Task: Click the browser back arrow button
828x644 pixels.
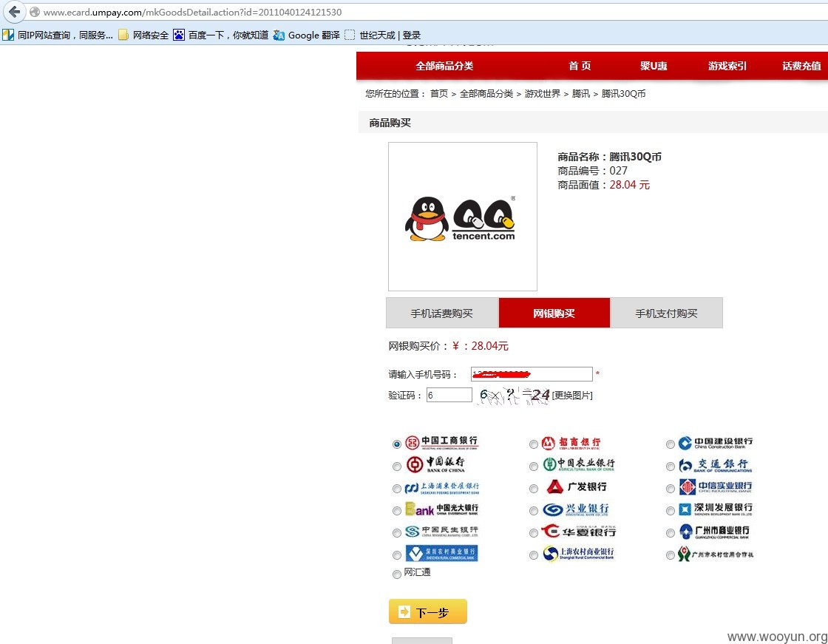Action: pyautogui.click(x=14, y=11)
